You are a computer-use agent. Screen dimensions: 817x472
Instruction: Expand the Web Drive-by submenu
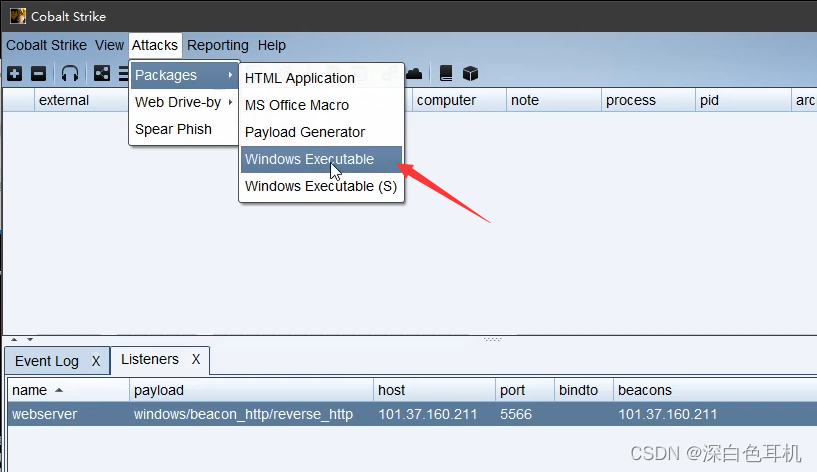184,102
